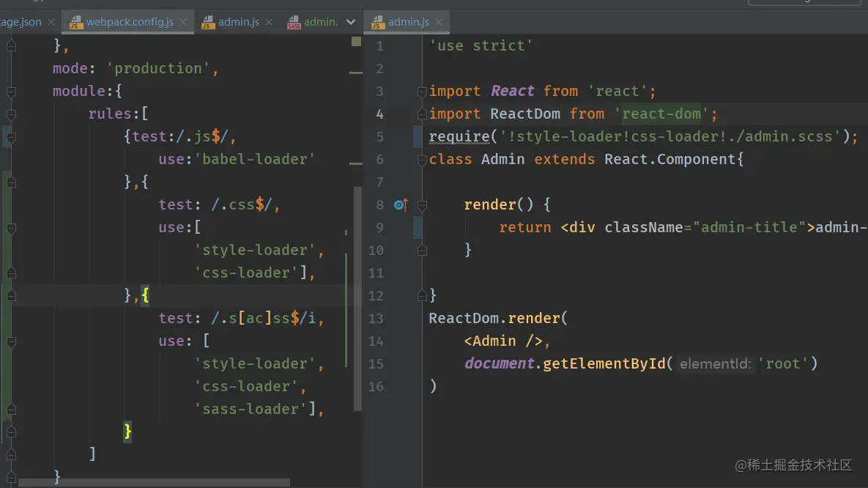Viewport: 868px width, 488px height.
Task: Click React.Component in class declaration
Action: (x=669, y=160)
